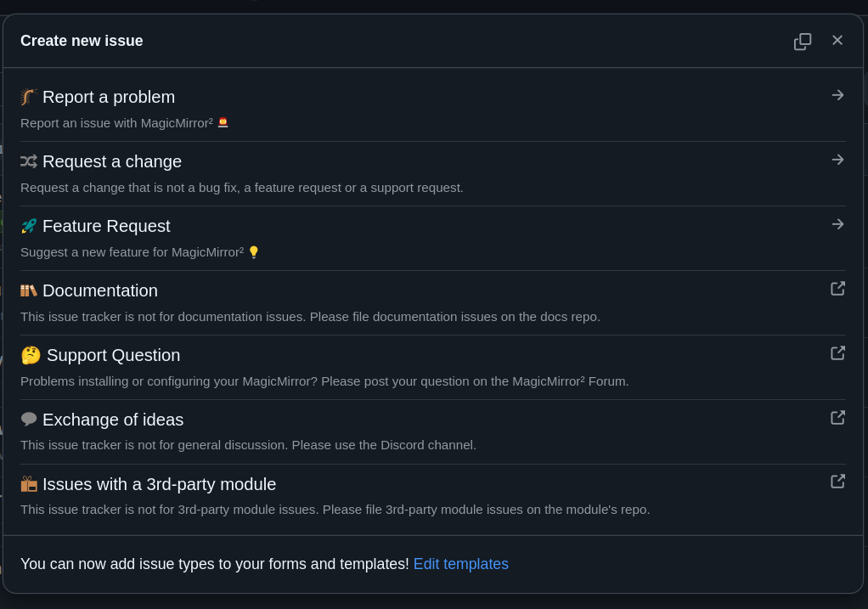This screenshot has height=609, width=868.
Task: Choose the Feature Request template
Action: pyautogui.click(x=106, y=226)
